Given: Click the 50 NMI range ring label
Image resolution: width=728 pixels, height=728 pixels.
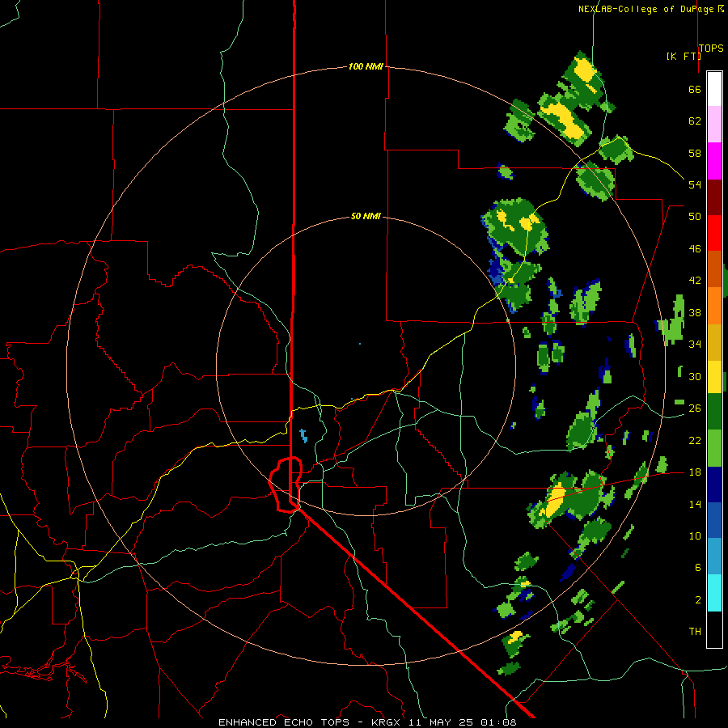Looking at the screenshot, I should 366,216.
